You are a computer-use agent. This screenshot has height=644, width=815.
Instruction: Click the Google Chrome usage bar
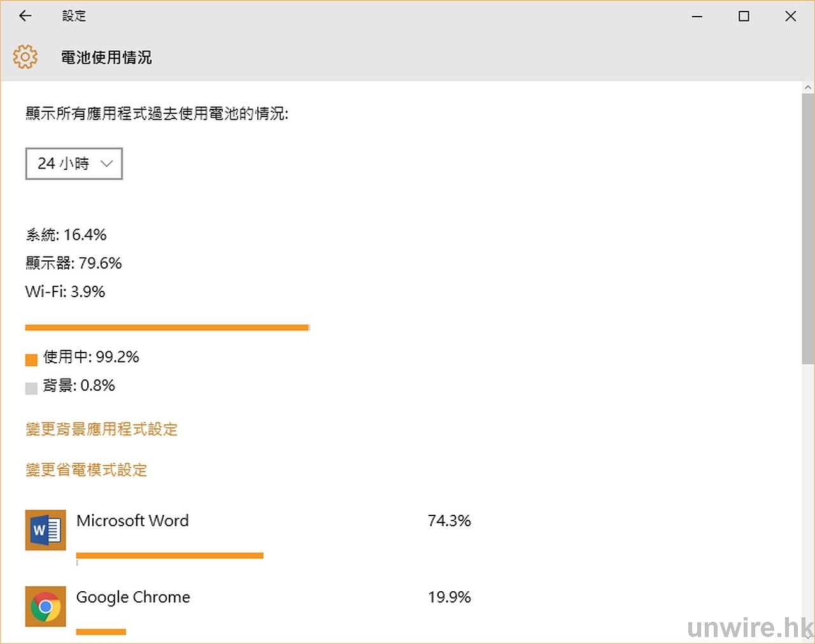tap(101, 632)
